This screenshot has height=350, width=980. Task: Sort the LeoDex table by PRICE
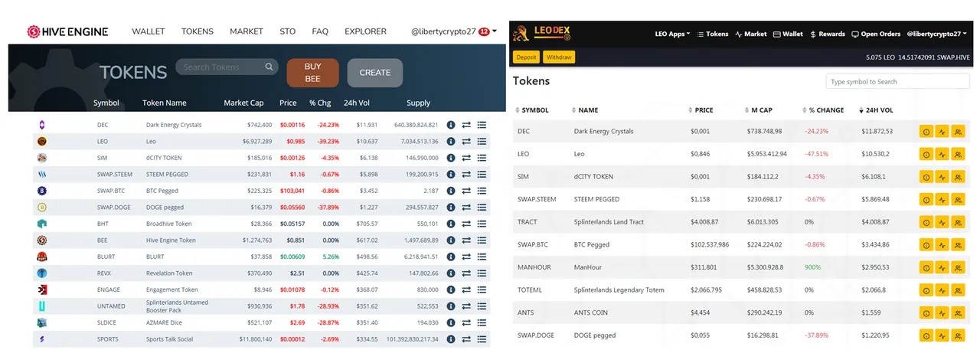coord(701,110)
